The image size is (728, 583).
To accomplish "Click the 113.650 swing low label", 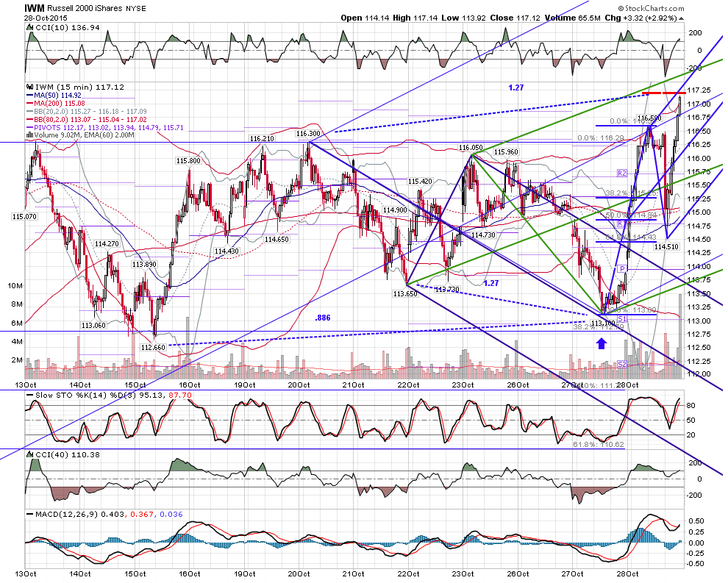I will click(405, 294).
